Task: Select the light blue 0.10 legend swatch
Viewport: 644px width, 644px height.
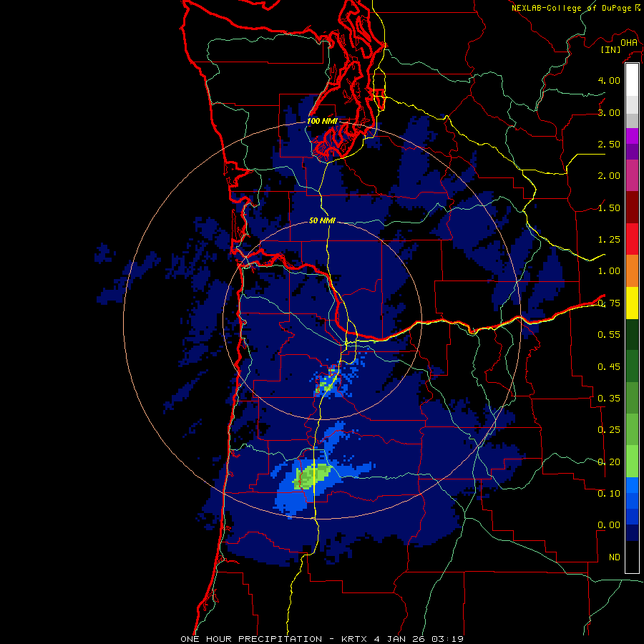Action: 632,485
